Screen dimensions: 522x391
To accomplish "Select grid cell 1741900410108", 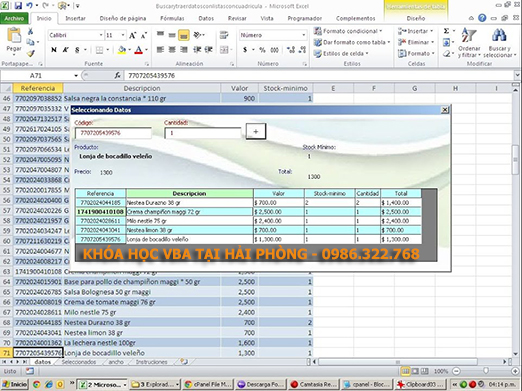I will pos(101,212).
